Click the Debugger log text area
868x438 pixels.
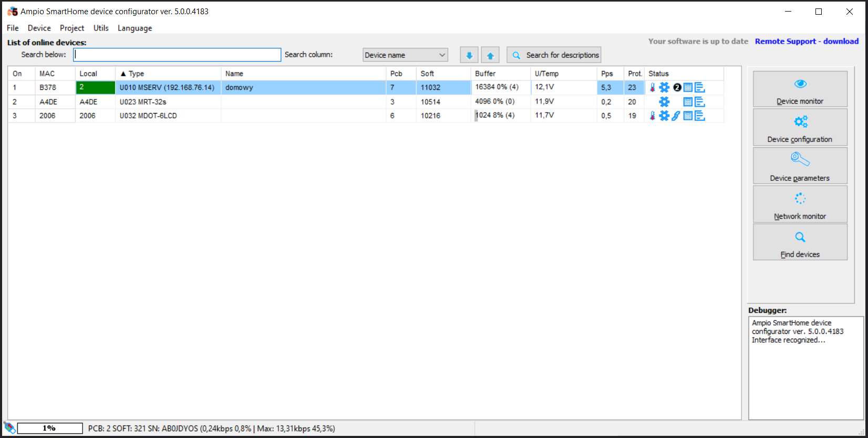point(806,368)
